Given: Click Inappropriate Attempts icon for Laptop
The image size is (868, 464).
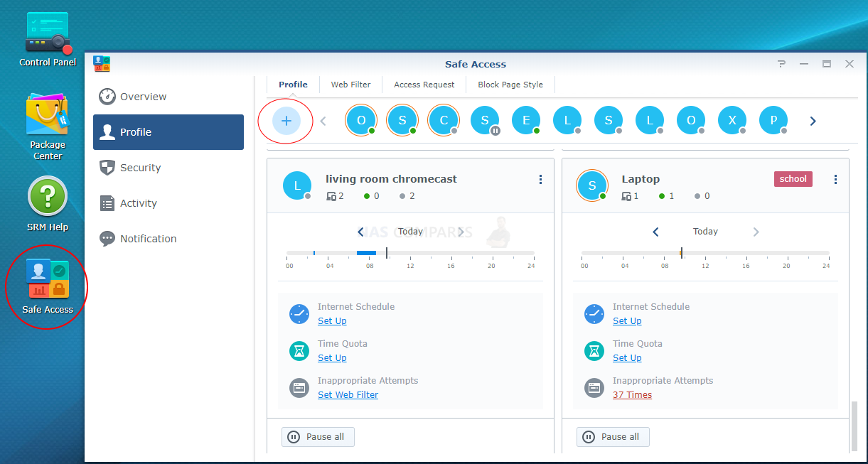Looking at the screenshot, I should (x=594, y=388).
